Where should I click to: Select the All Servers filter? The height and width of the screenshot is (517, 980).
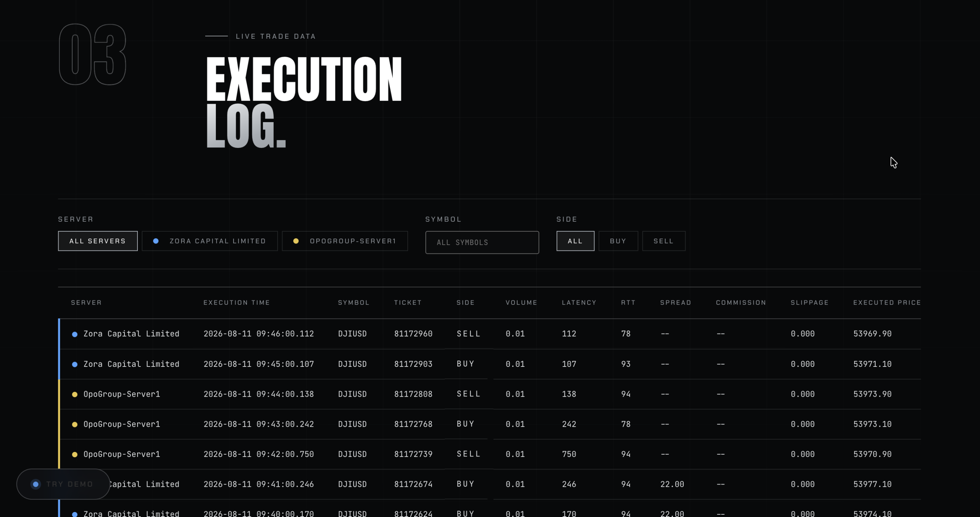[98, 241]
